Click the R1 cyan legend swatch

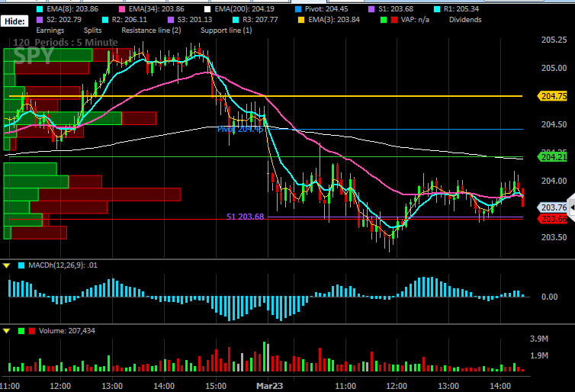(437, 9)
